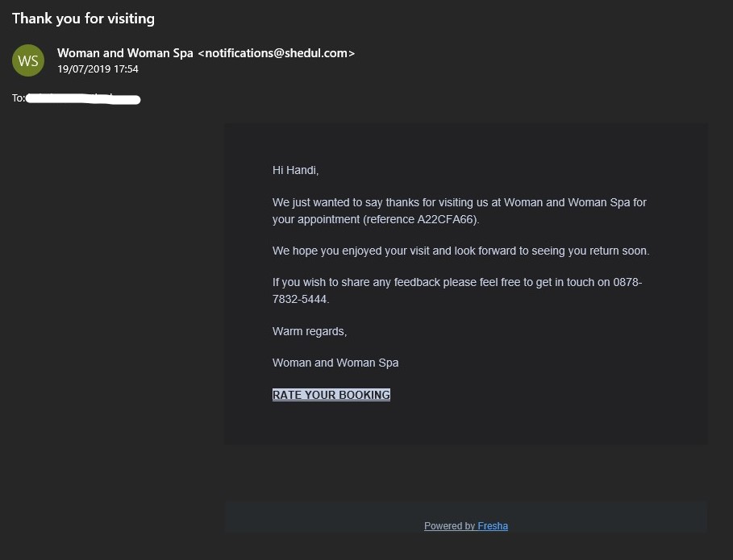
Task: Click the green WS sender avatar
Action: [x=28, y=60]
